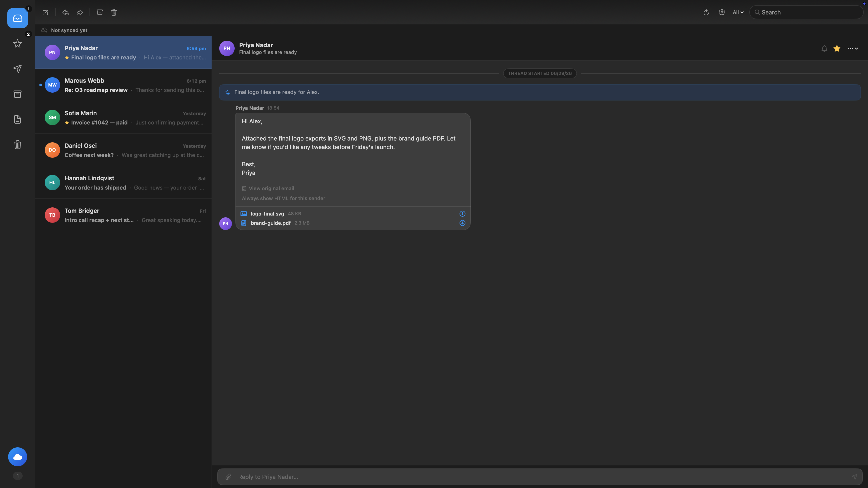
Task: Click the small PN avatar beside attachments
Action: (x=225, y=224)
